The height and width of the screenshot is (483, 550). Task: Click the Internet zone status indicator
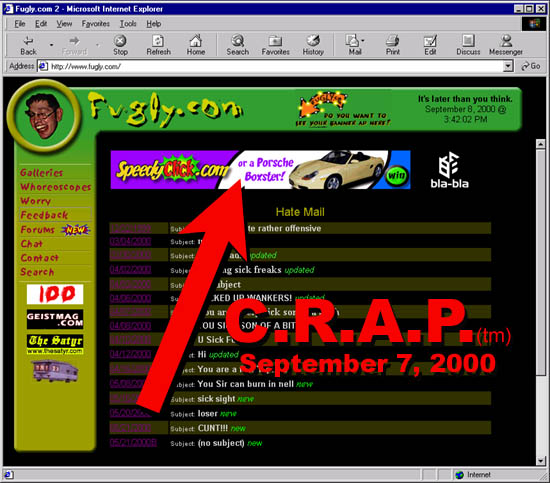point(474,475)
